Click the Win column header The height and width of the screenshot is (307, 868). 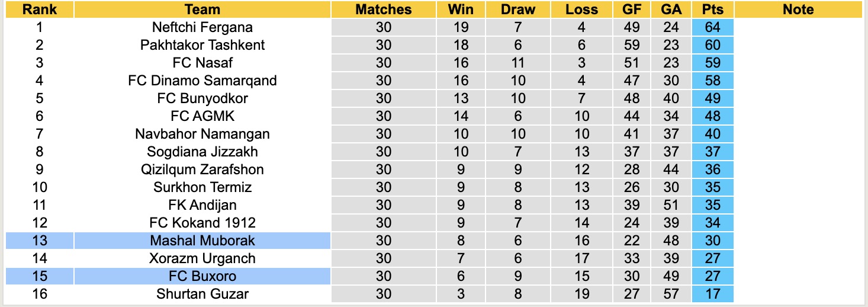tap(461, 9)
